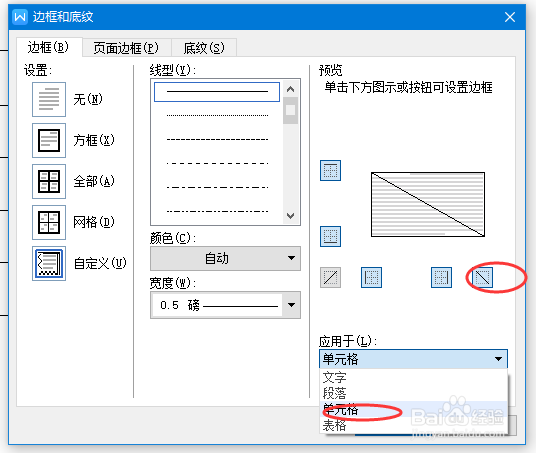The height and width of the screenshot is (453, 536).
Task: Select the dash-dot-dot line style
Action: [217, 211]
